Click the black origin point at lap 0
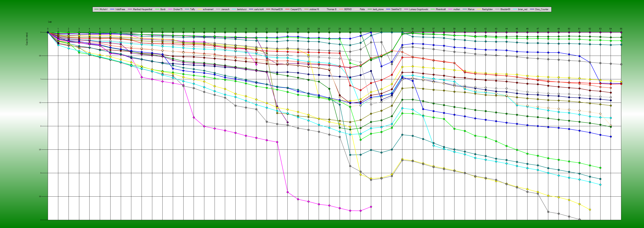 pyautogui.click(x=48, y=32)
